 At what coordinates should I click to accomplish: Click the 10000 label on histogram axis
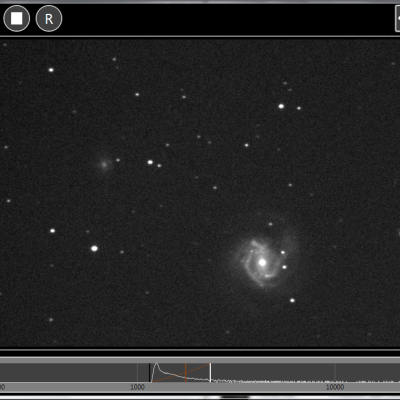click(x=335, y=387)
